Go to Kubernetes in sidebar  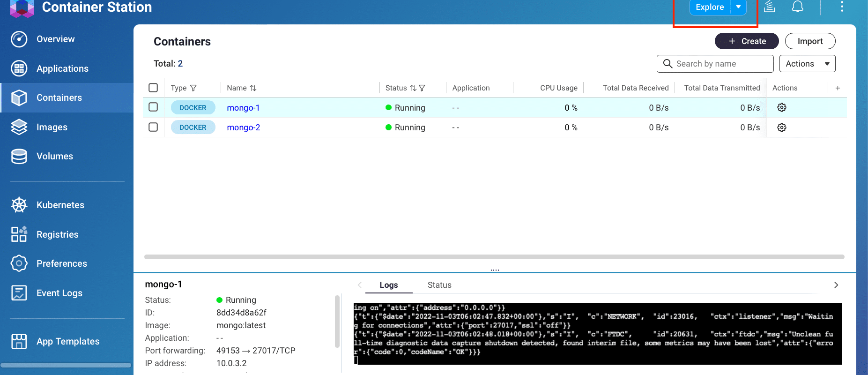pyautogui.click(x=60, y=205)
